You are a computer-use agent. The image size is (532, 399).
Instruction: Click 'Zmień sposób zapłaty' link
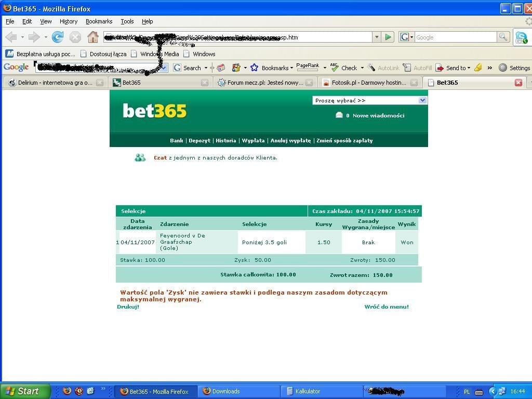point(344,140)
